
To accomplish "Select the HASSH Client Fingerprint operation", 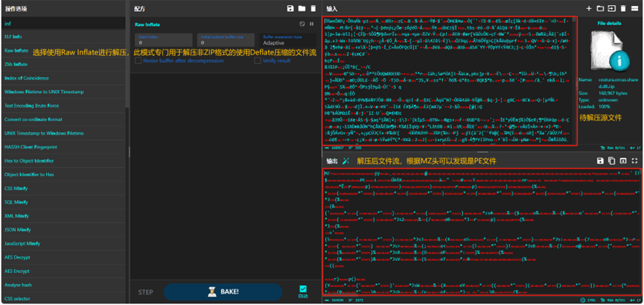I will tap(63, 147).
